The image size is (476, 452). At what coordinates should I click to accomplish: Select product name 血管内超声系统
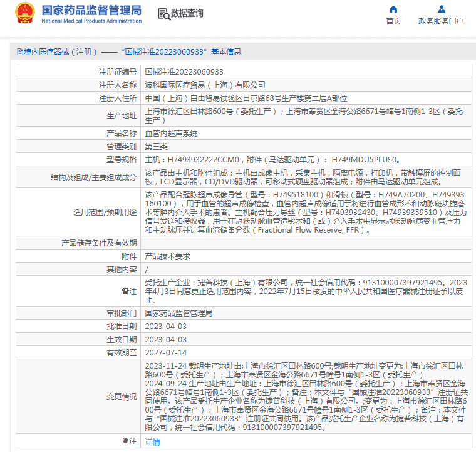pyautogui.click(x=171, y=134)
